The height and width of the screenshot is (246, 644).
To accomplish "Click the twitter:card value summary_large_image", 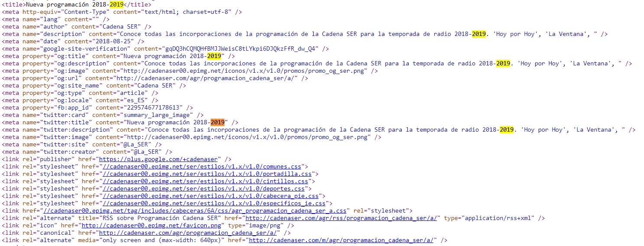I will click(x=157, y=115).
